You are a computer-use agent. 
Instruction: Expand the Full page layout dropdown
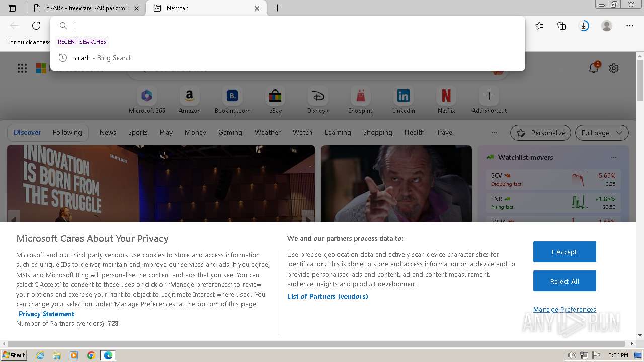tap(602, 133)
